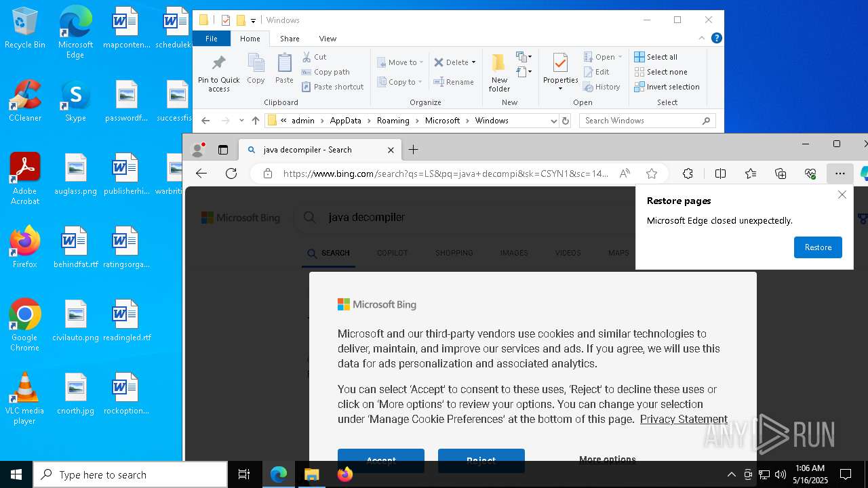The width and height of the screenshot is (868, 488).
Task: Click Rename in Organize group
Action: point(454,82)
